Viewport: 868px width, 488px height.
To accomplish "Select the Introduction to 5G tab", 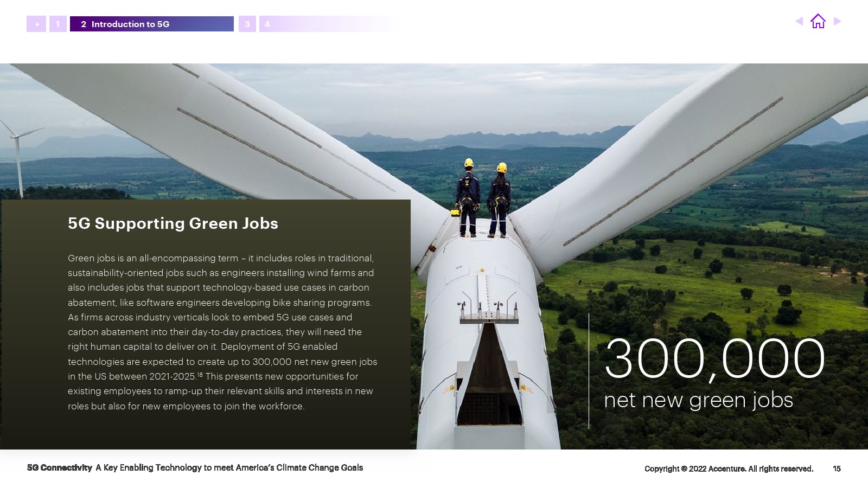I will tap(152, 24).
